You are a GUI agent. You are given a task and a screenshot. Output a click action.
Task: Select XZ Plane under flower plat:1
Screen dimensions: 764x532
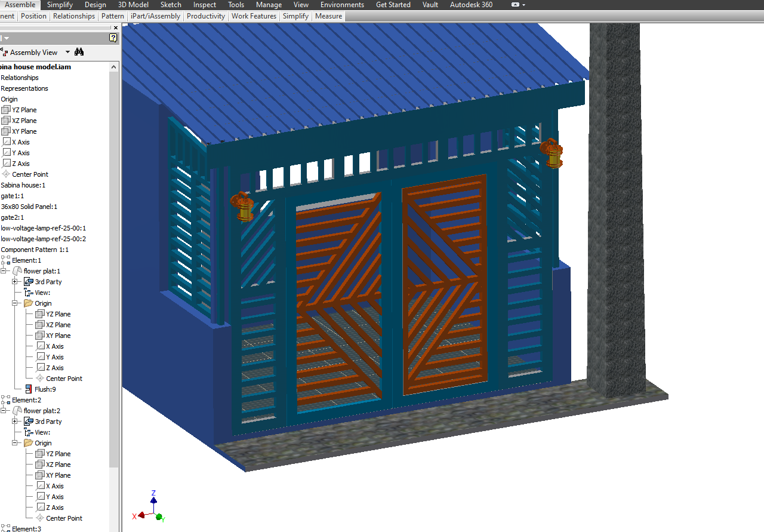tap(53, 325)
